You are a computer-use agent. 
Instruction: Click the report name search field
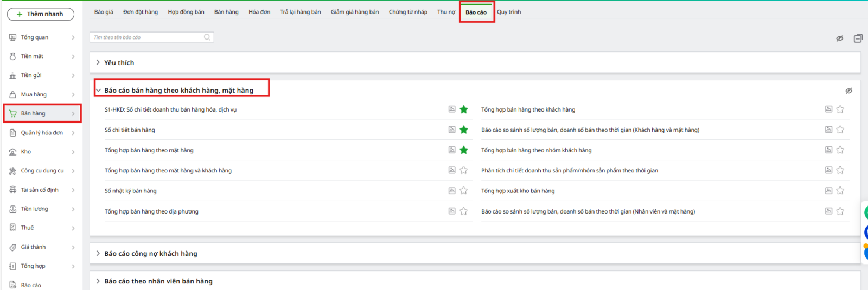(x=146, y=37)
